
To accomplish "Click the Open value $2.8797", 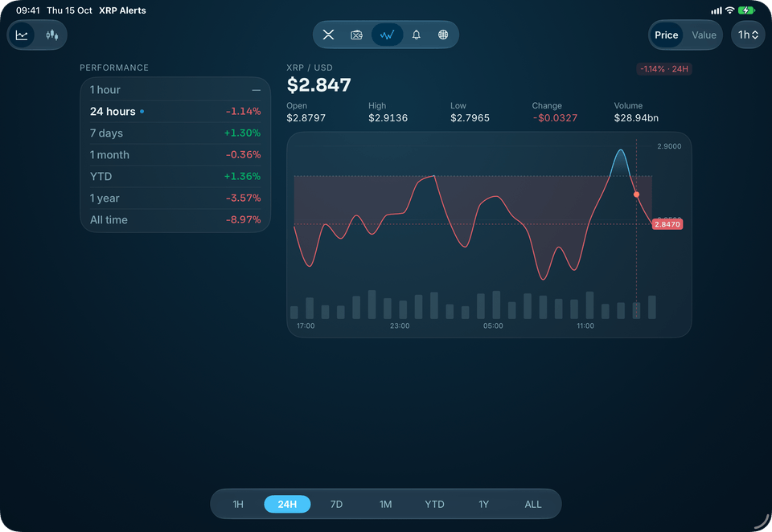I will (306, 117).
